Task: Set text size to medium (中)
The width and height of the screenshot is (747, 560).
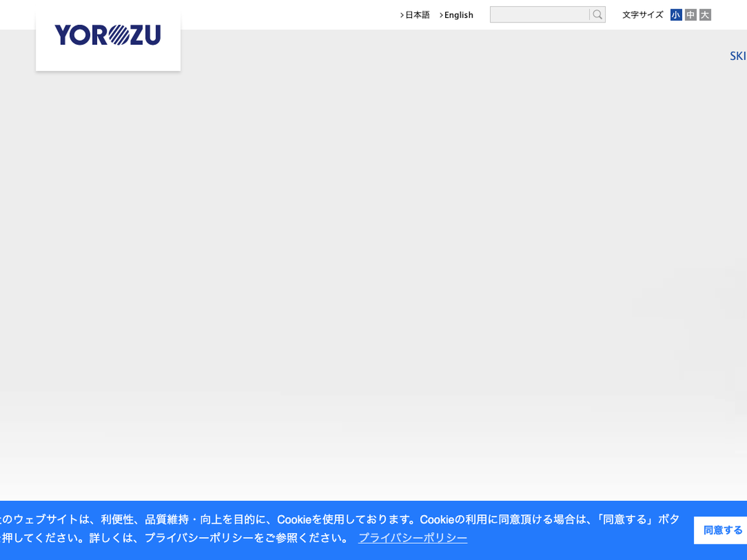Action: pyautogui.click(x=690, y=15)
